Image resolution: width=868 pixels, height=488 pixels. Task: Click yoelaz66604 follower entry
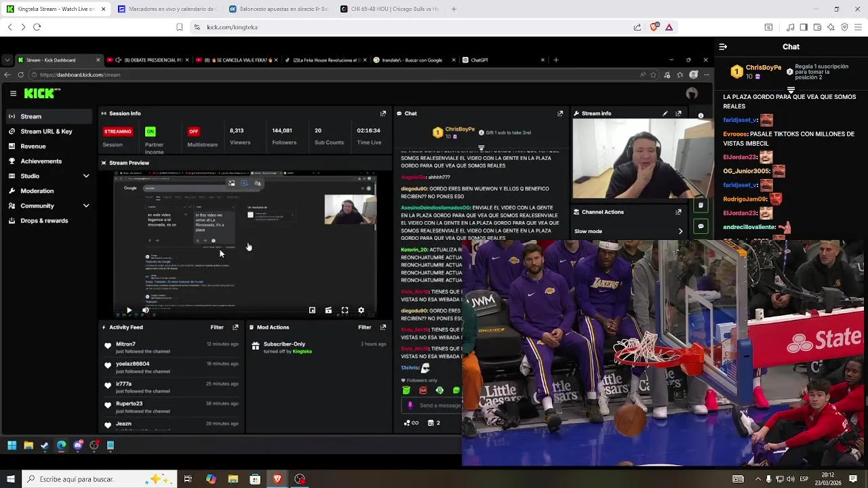click(132, 364)
